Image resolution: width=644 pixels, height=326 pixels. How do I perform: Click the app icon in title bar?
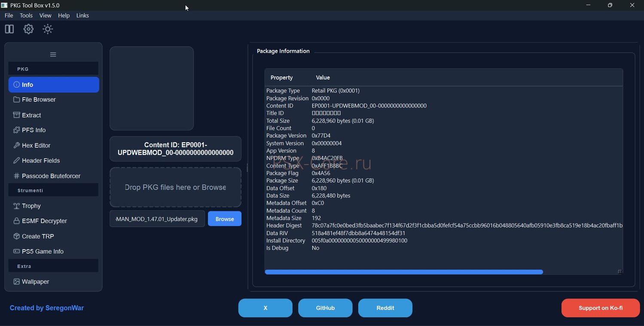[4, 5]
